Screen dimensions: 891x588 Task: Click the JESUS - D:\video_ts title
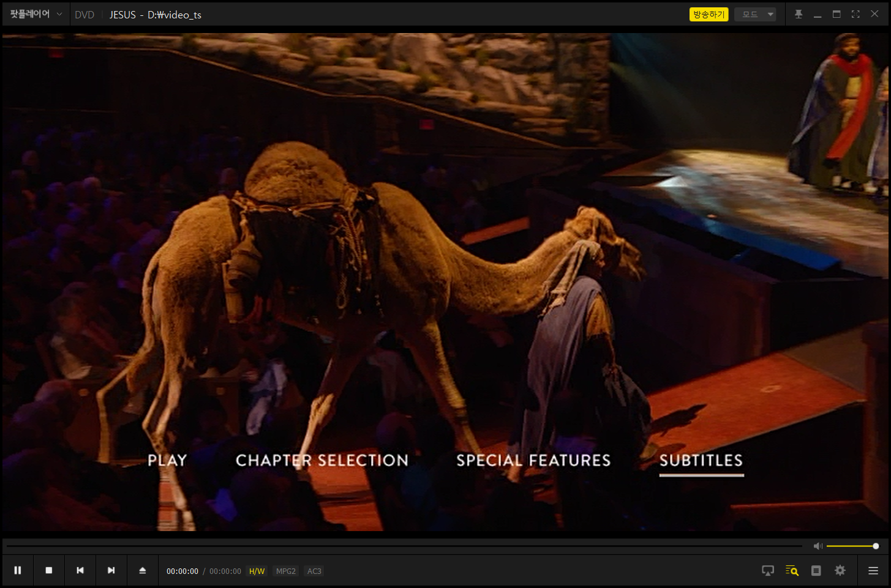(156, 15)
